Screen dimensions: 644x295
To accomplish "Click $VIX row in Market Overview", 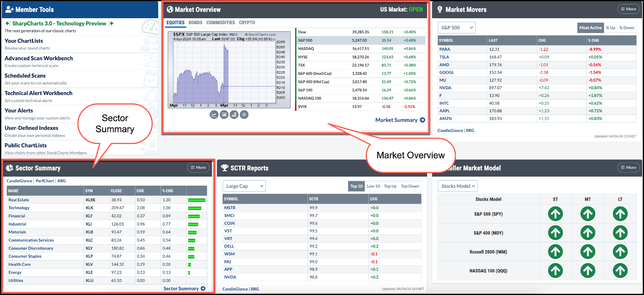I will click(361, 107).
